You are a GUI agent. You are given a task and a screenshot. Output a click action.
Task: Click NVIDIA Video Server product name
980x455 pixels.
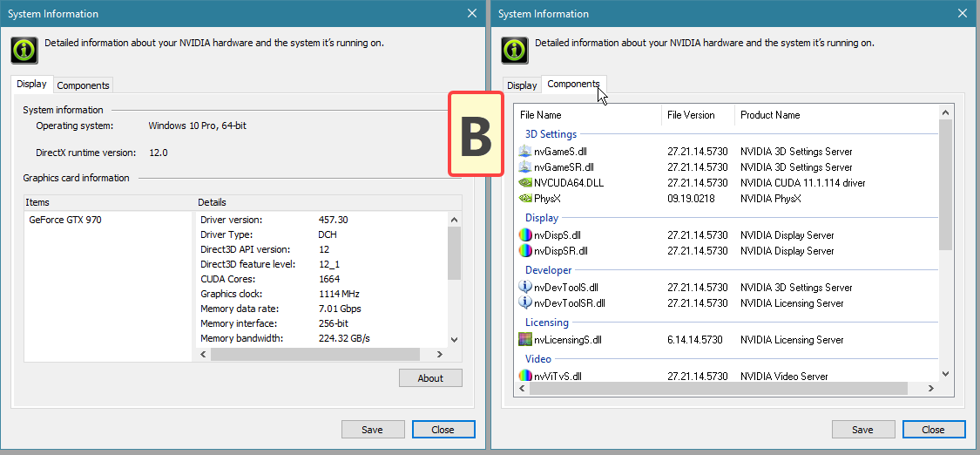(x=784, y=377)
